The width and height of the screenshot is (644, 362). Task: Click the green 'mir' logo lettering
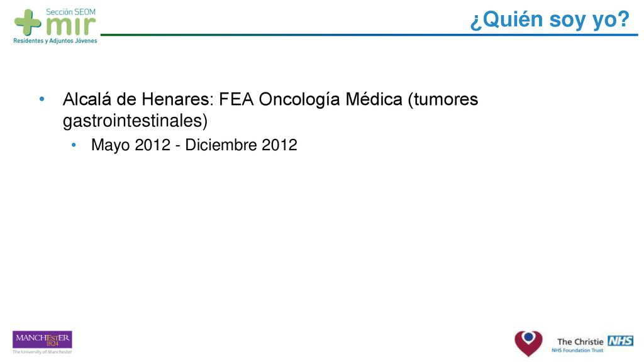(70, 26)
